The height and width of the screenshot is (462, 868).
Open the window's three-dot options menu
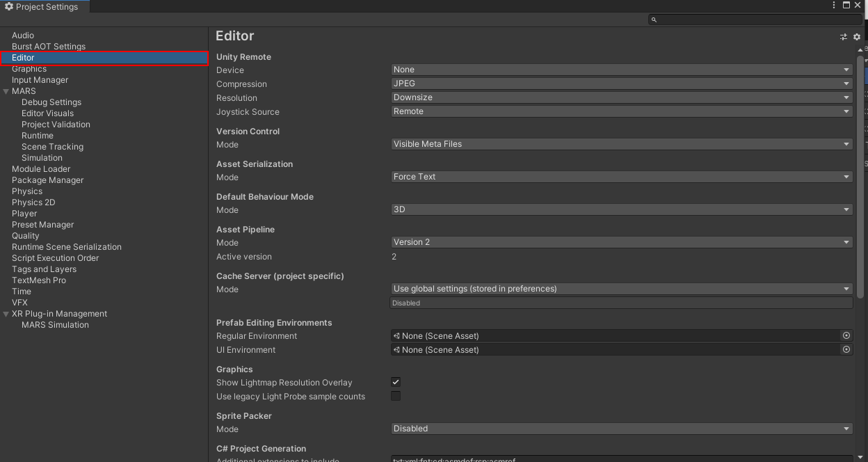point(834,6)
